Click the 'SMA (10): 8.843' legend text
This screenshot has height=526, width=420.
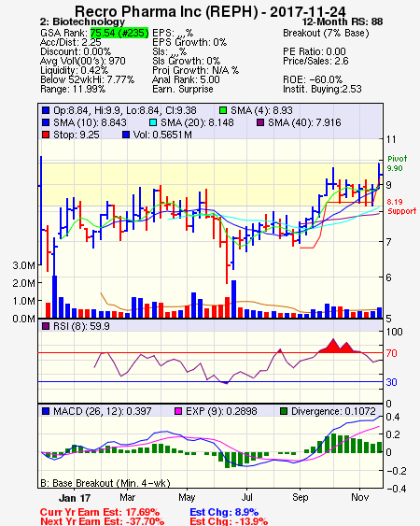click(90, 122)
